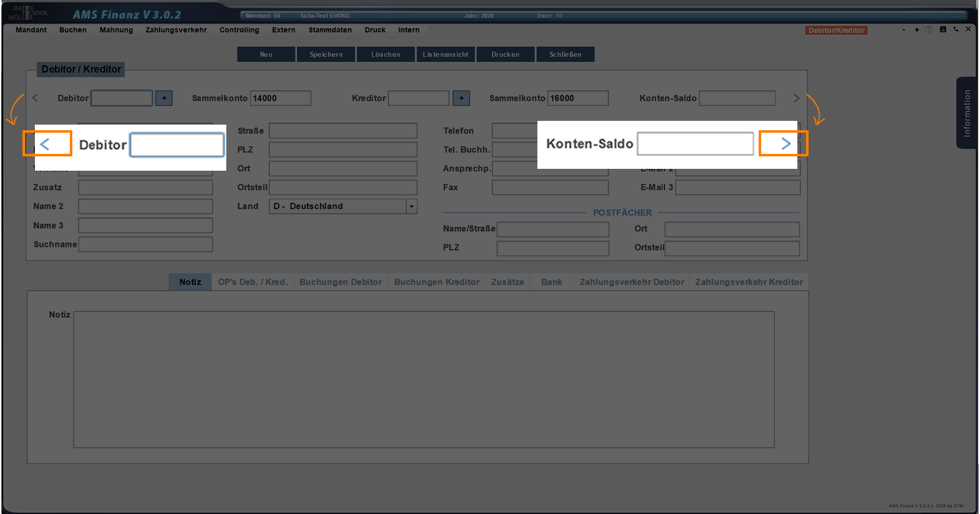Open the Controlling menu
The width and height of the screenshot is (980, 514).
[239, 30]
